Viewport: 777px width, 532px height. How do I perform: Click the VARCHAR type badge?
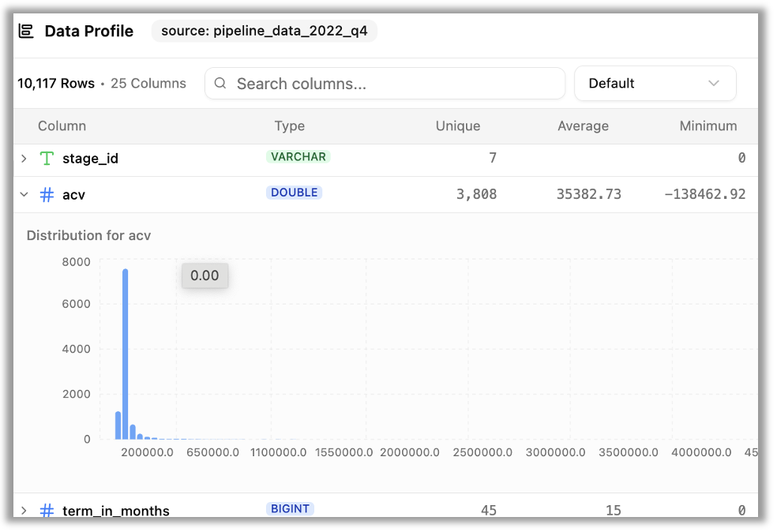(x=298, y=157)
